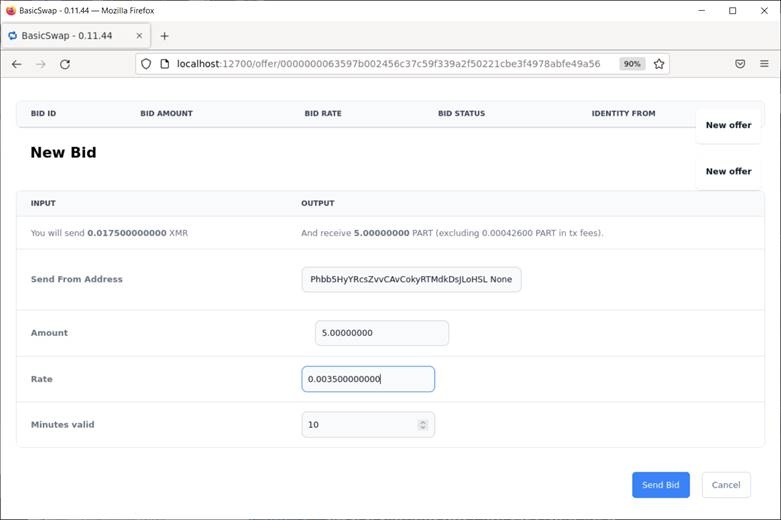This screenshot has width=781, height=520.
Task: Click the Minutes valid spinner arrows
Action: point(423,425)
